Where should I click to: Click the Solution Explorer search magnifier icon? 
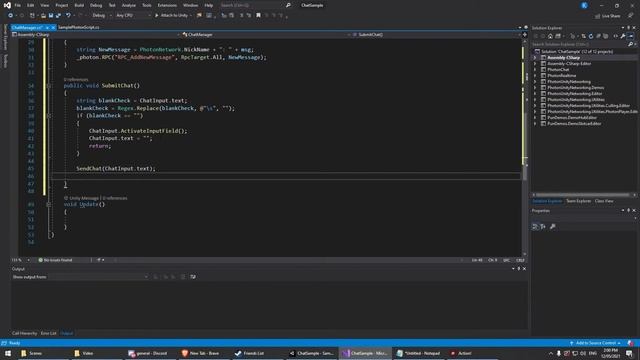pyautogui.click(x=630, y=44)
